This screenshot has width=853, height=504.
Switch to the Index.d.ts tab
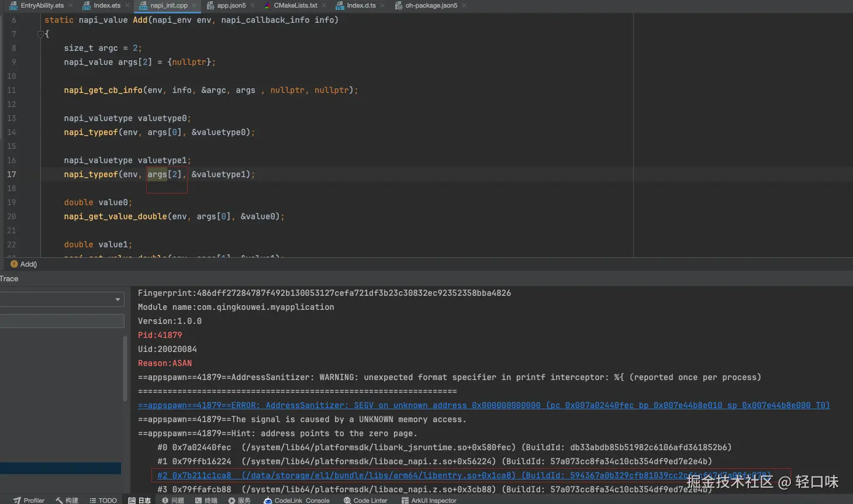point(361,5)
